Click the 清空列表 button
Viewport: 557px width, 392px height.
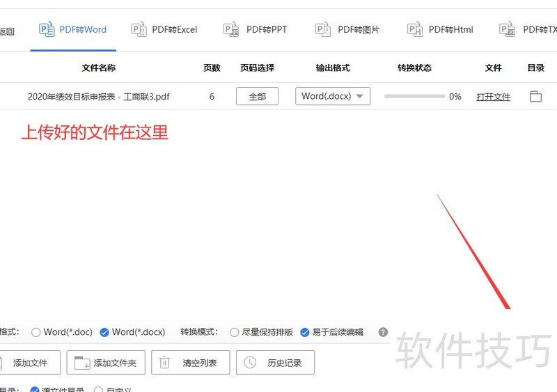[190, 363]
